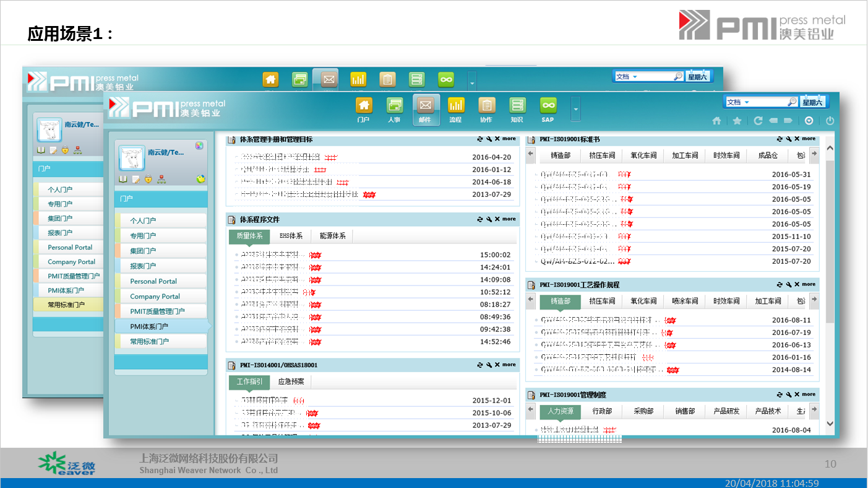The height and width of the screenshot is (488, 868).
Task: Open Company Portal in front sidebar
Action: coord(155,297)
